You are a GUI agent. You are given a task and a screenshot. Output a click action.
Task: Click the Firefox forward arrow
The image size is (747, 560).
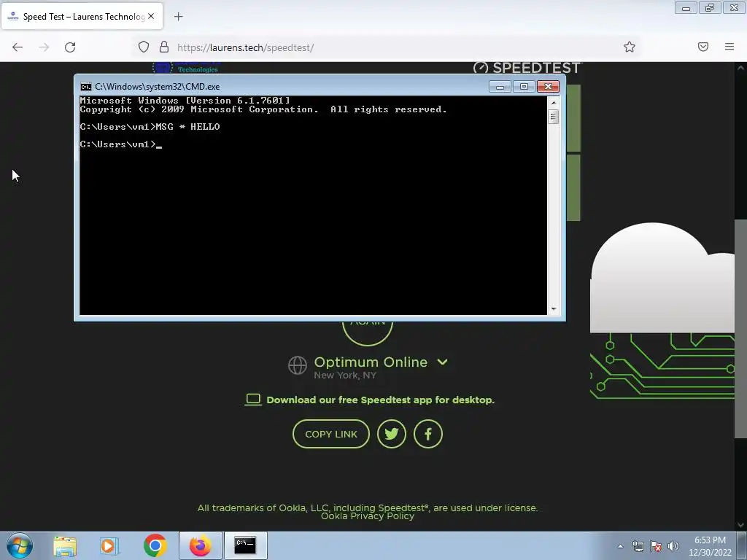44,47
